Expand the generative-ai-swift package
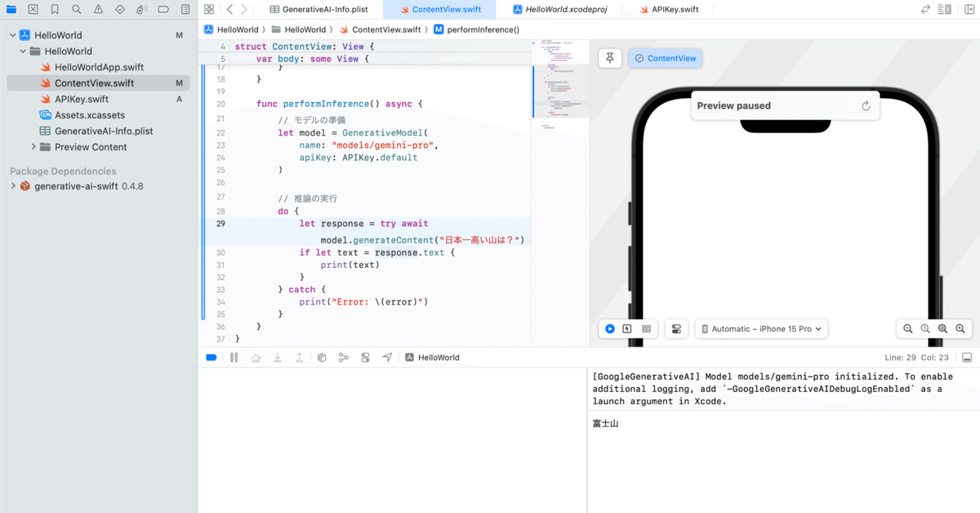The image size is (980, 513). (x=12, y=186)
